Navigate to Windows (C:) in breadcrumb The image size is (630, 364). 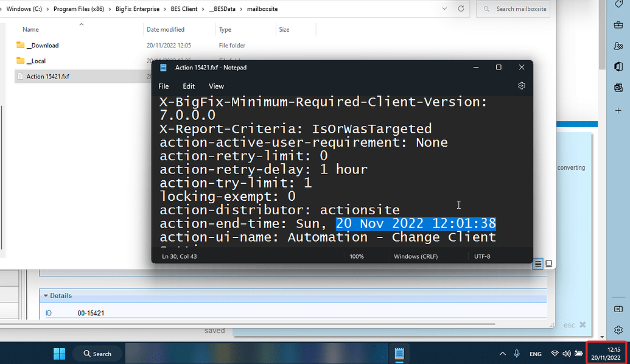pyautogui.click(x=24, y=9)
